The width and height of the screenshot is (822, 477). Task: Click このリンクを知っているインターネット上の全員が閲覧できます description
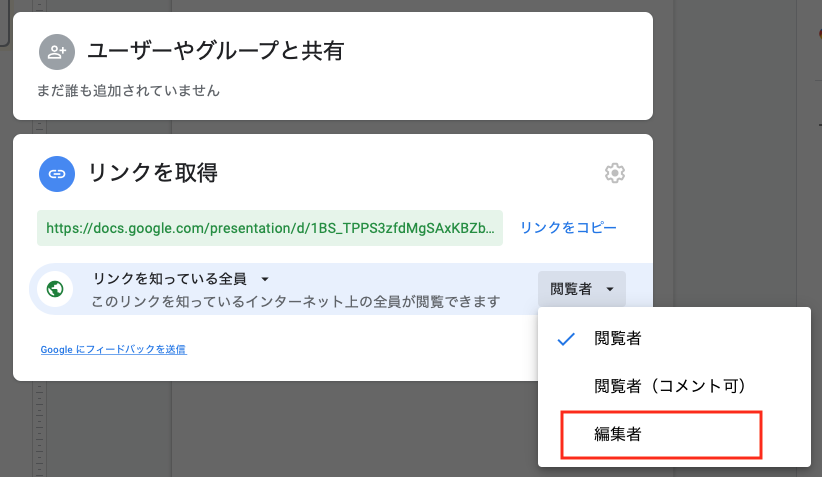pyautogui.click(x=296, y=302)
